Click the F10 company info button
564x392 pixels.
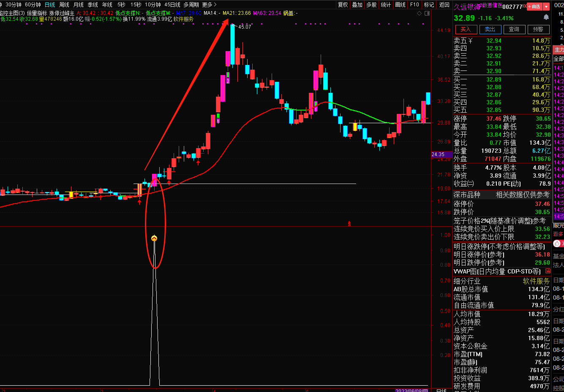[x=415, y=5]
